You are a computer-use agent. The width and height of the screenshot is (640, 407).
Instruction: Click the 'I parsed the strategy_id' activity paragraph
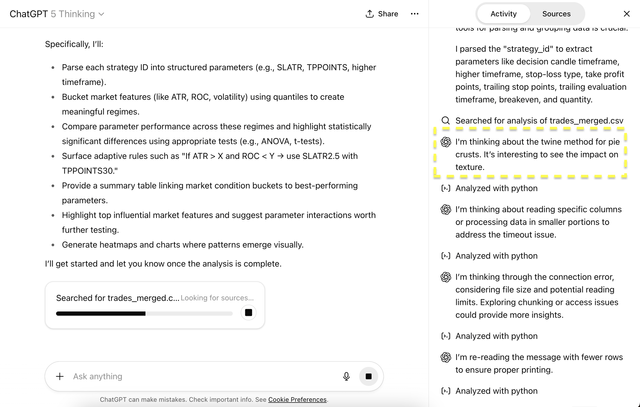541,74
